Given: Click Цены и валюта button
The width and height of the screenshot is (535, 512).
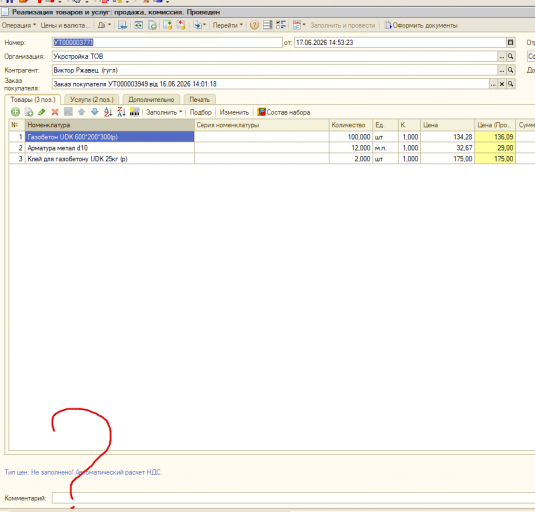Looking at the screenshot, I should pos(65,25).
